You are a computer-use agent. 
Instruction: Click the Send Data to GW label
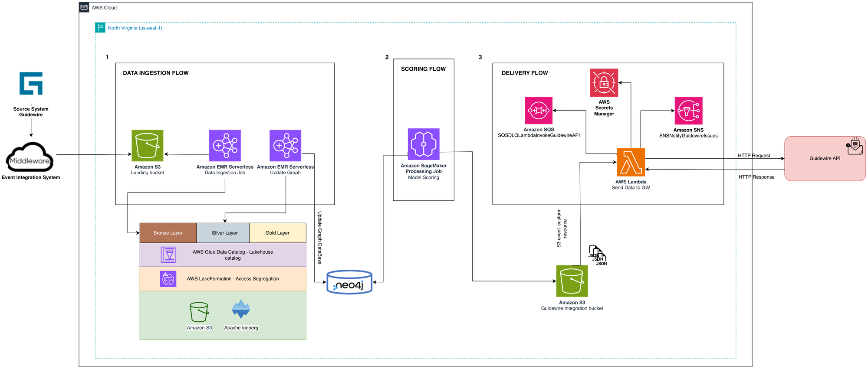point(631,188)
